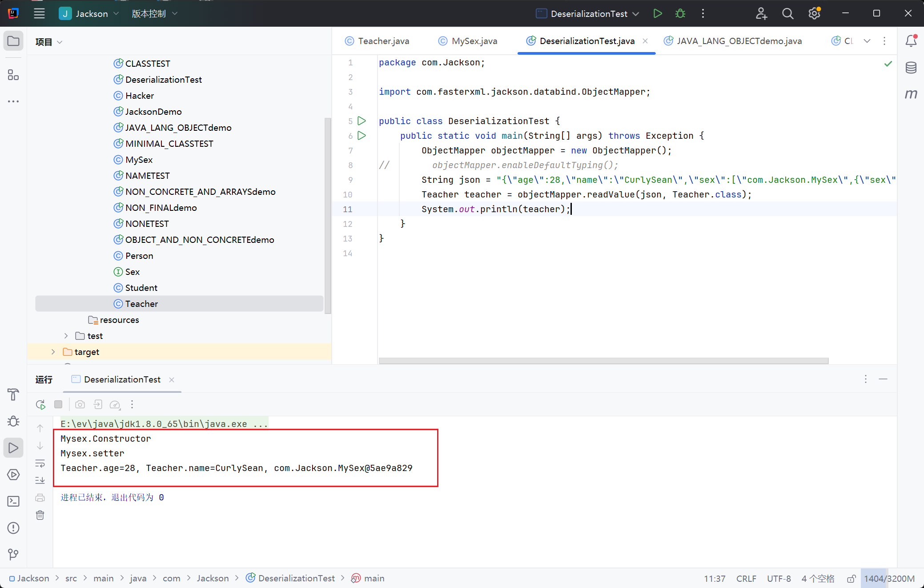
Task: Click down the stack trace arrow
Action: point(40,446)
